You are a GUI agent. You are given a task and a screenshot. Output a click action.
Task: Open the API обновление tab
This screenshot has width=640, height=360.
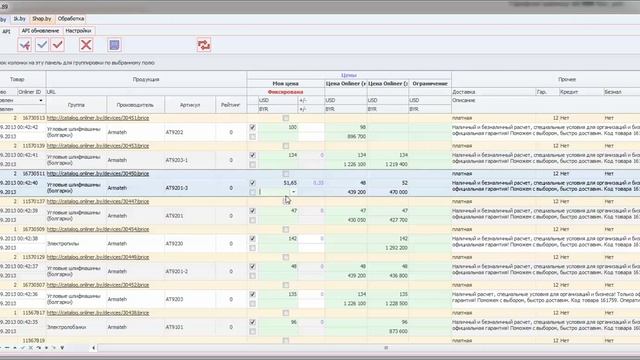tap(40, 31)
